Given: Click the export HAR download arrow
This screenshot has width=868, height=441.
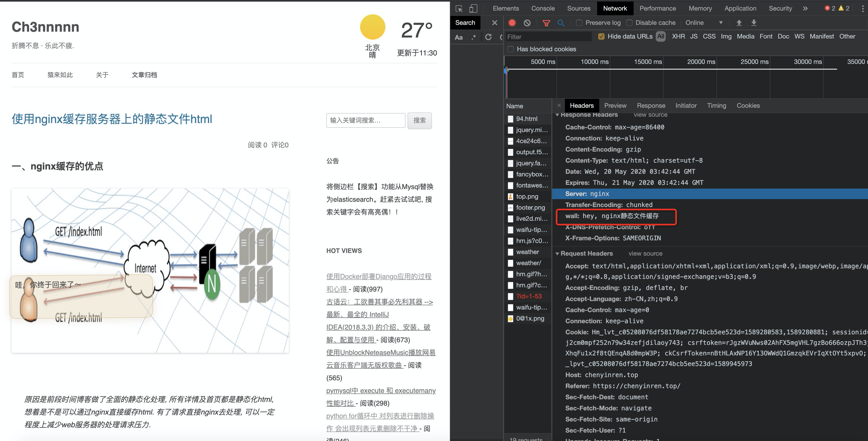Looking at the screenshot, I should pos(754,23).
